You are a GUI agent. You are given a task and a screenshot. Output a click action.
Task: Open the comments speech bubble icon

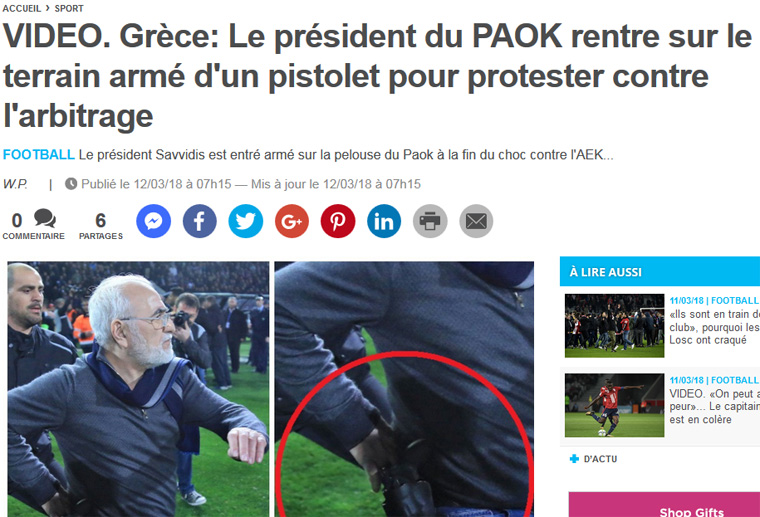45,219
